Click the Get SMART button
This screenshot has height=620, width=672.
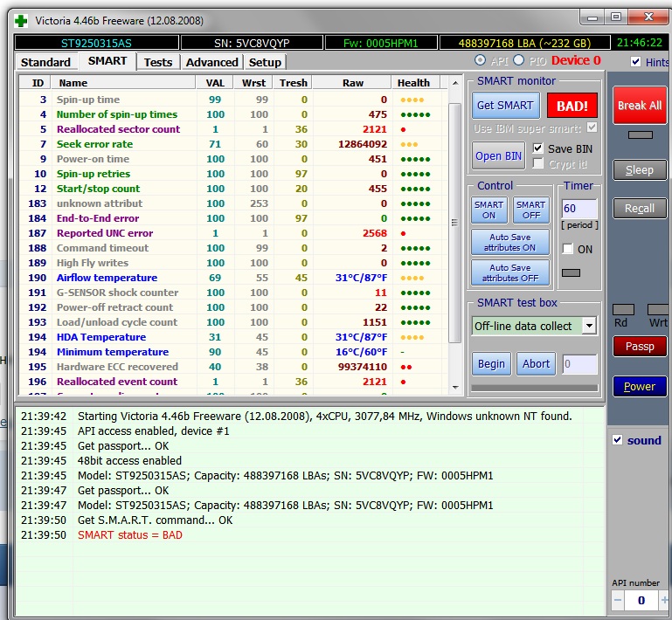coord(505,106)
